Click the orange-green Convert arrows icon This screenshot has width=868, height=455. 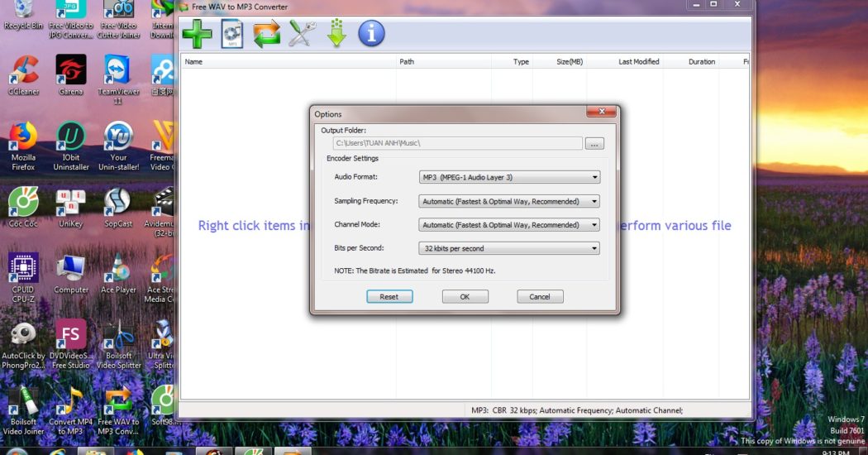[x=267, y=34]
